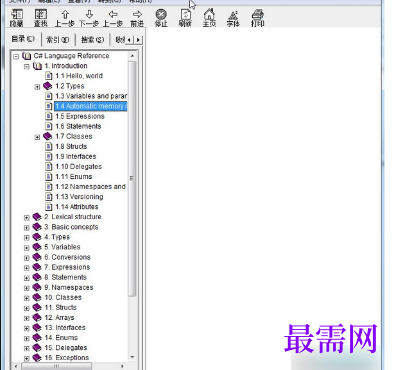Click the 打印 (Print) toolbar icon
Viewport: 396px width, 370px height.
pos(257,18)
